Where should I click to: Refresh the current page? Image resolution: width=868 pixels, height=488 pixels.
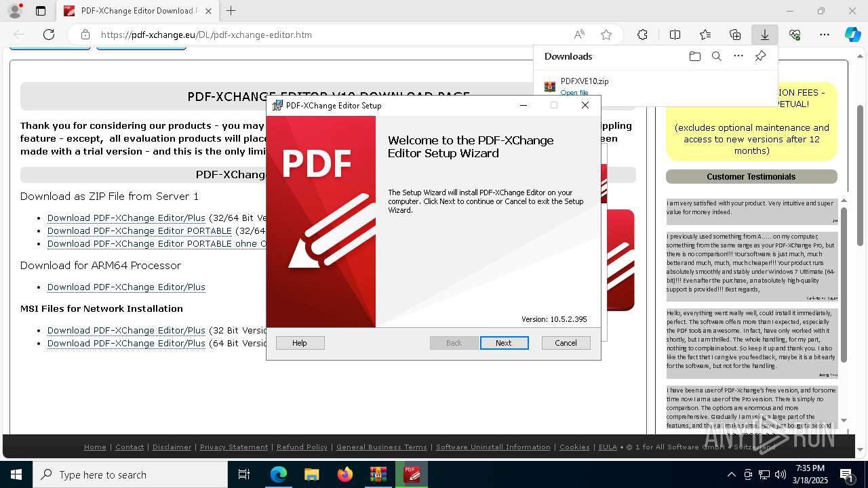point(49,35)
